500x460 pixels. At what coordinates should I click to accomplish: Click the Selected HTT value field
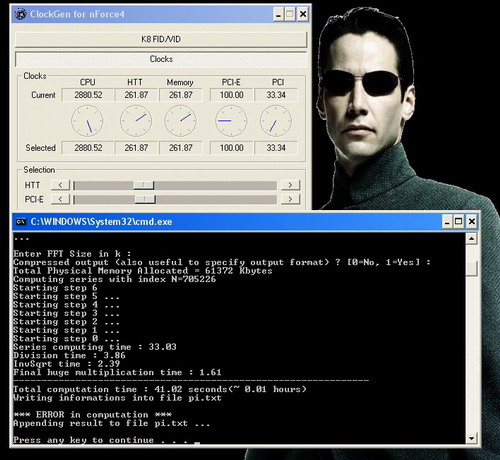tap(136, 148)
